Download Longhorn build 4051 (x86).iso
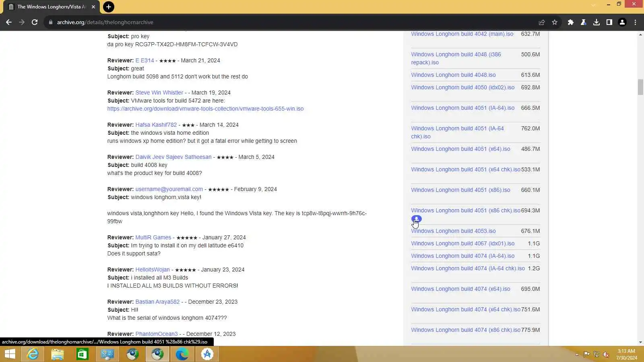644x362 pixels. tap(460, 190)
